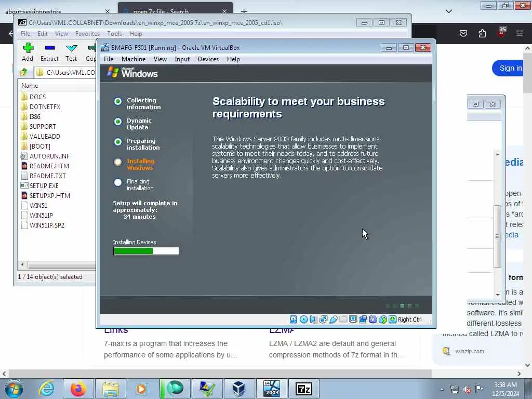Open 7-Zip File menu
Viewport: 532px width, 399px height.
(x=25, y=34)
